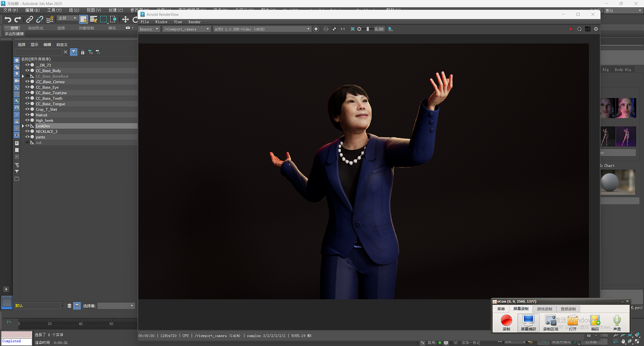644x346 pixels.
Task: Click the clear search X in Scene Explorer
Action: (x=66, y=52)
